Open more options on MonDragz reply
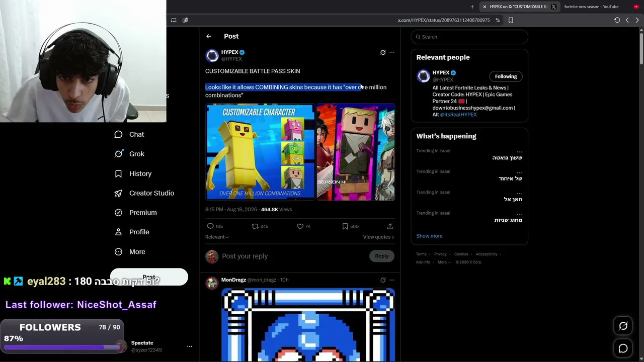The image size is (644, 362). click(x=392, y=280)
